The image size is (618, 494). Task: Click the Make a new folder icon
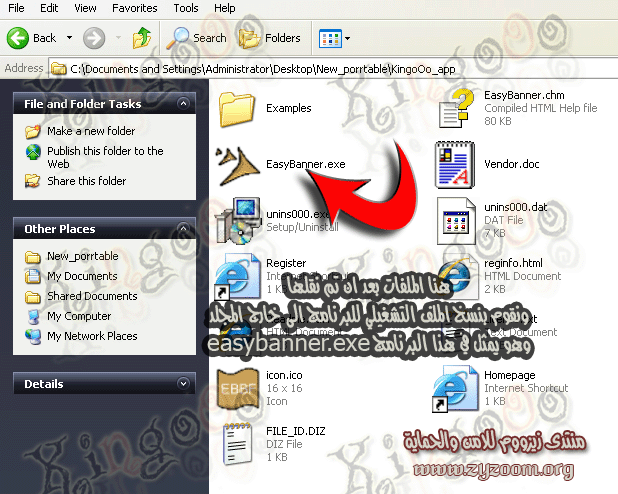(33, 131)
